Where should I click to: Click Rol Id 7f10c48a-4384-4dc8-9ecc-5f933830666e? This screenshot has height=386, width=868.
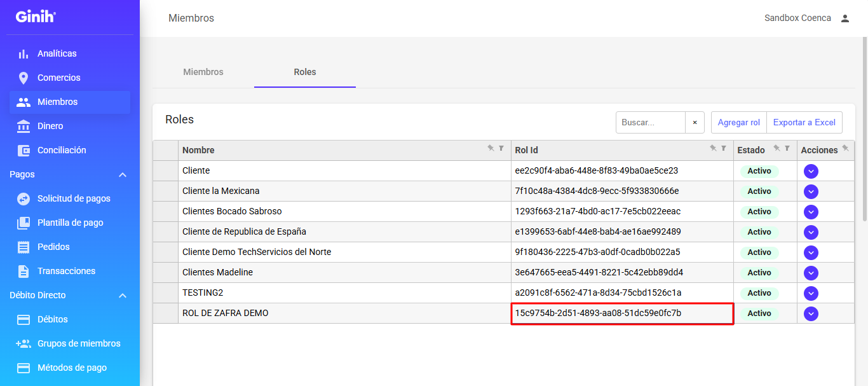622,191
